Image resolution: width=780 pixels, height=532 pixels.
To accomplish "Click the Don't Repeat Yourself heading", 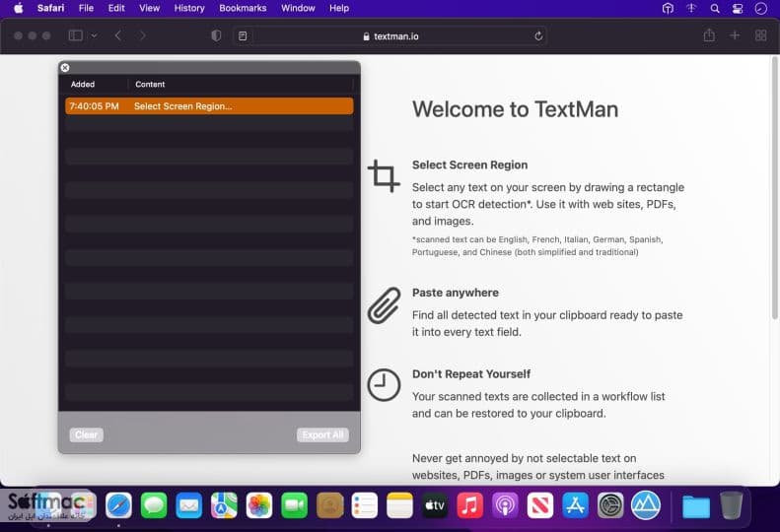I will click(x=471, y=374).
